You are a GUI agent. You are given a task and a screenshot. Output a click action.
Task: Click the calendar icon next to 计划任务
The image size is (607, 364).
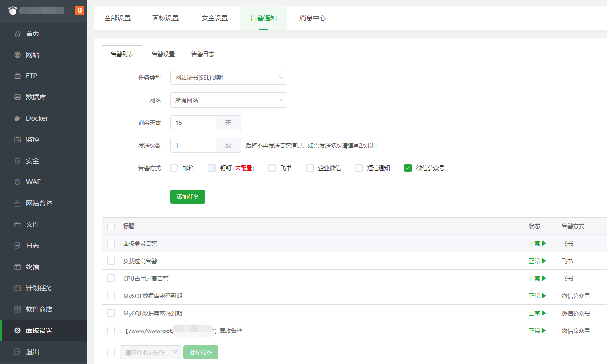17,288
